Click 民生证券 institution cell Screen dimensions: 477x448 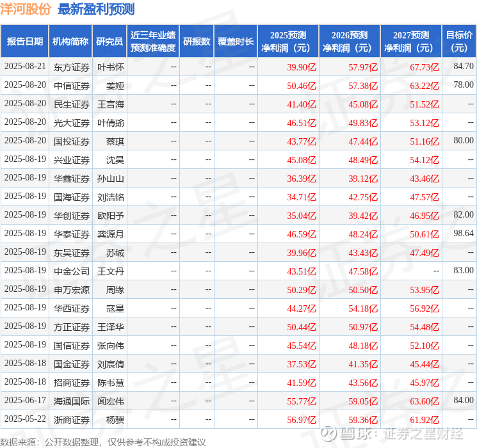click(72, 104)
